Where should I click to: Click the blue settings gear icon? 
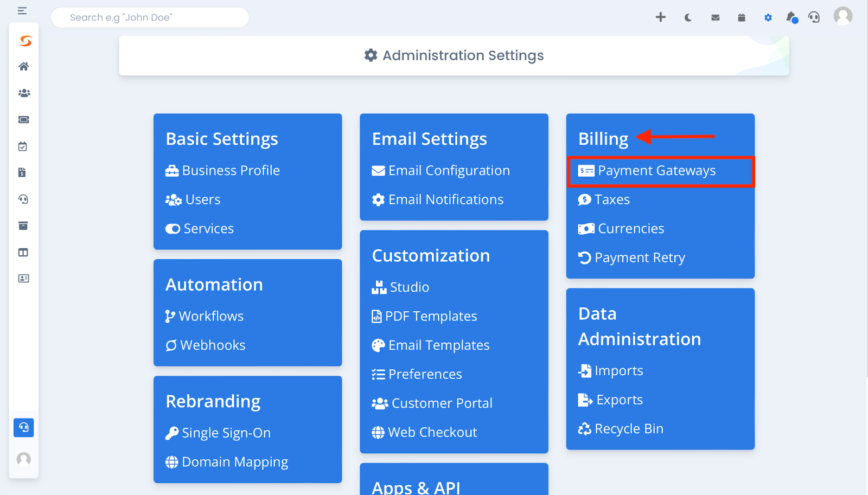point(768,17)
